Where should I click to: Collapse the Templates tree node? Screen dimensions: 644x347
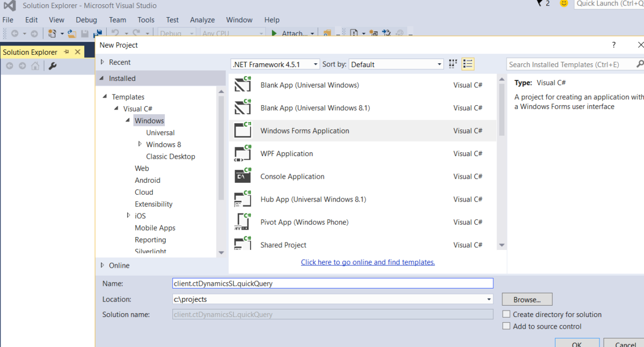(105, 97)
